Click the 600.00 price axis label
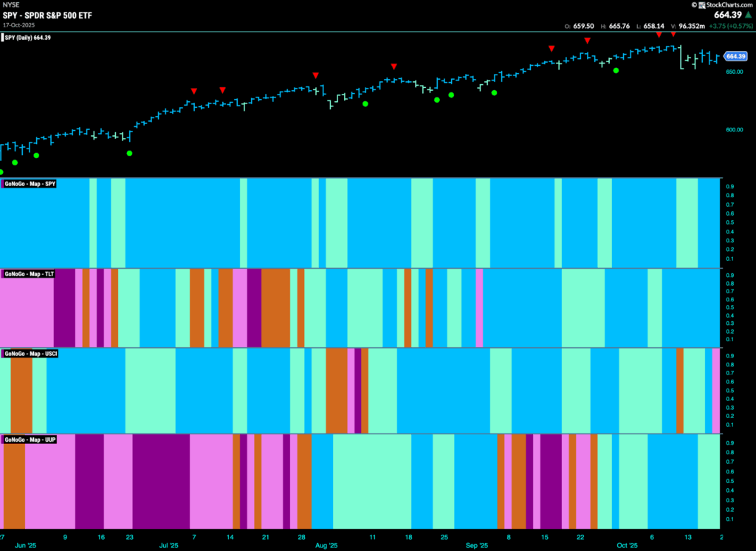Viewport: 756px width, 551px height. [x=735, y=130]
